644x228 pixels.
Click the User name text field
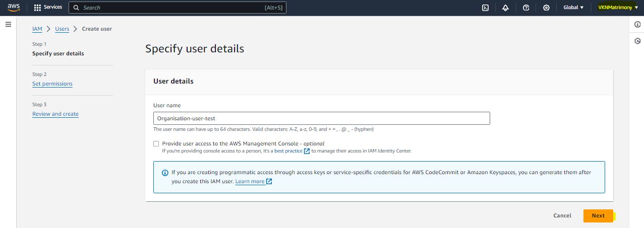click(x=321, y=118)
